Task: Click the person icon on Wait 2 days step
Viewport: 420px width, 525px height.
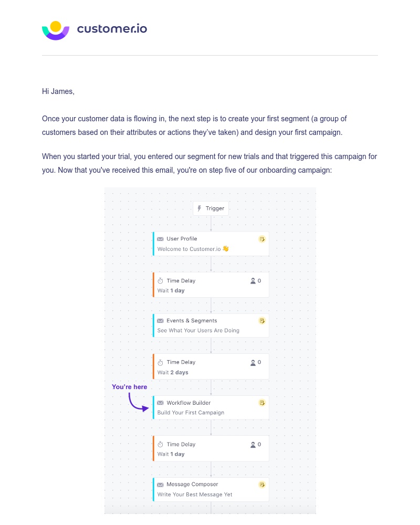Action: pyautogui.click(x=253, y=362)
